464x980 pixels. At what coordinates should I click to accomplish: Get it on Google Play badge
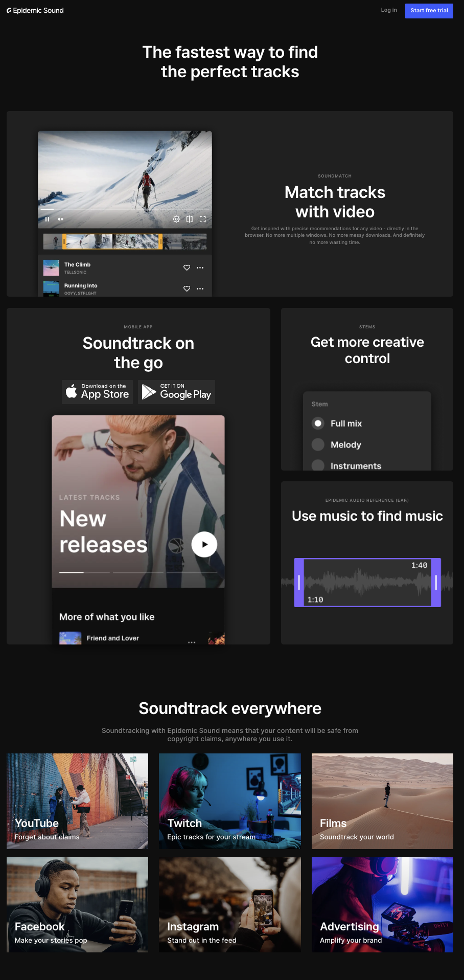176,392
